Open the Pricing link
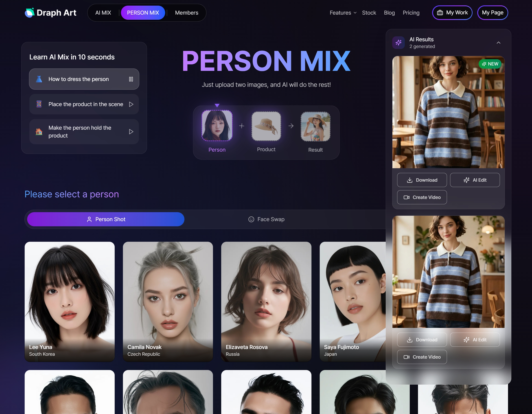Viewport: 532px width, 414px height. (411, 13)
